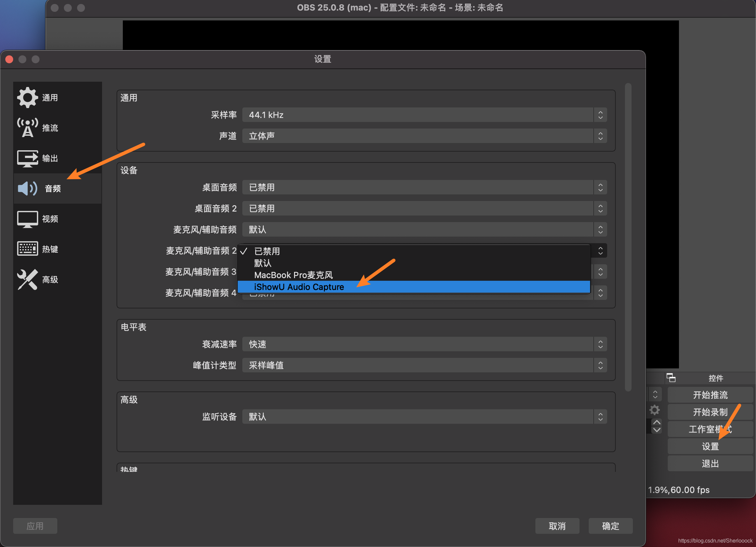Pick MacBook Pro麦克风 from the dropdown list
756x547 pixels.
pyautogui.click(x=293, y=275)
